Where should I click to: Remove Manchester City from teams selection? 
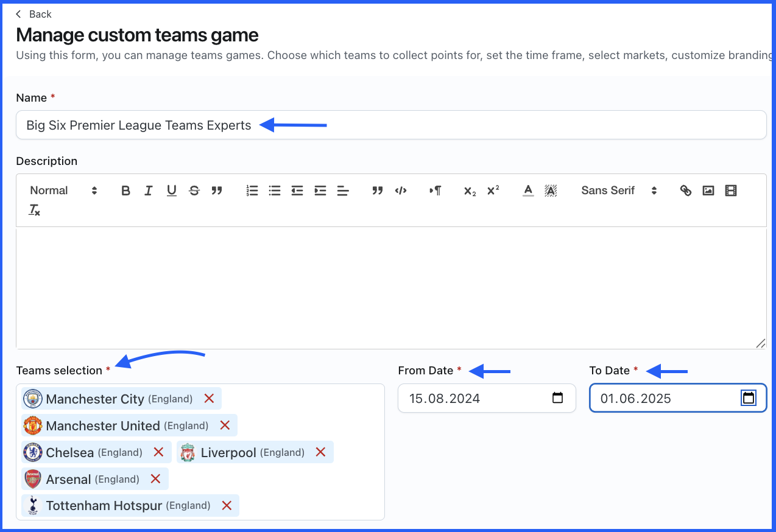click(209, 399)
